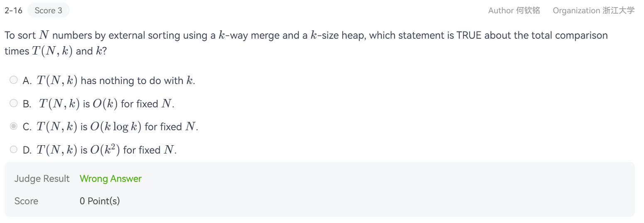Screen dimensions: 644x223
Task: Click the 'Author' label in header
Action: click(x=500, y=10)
